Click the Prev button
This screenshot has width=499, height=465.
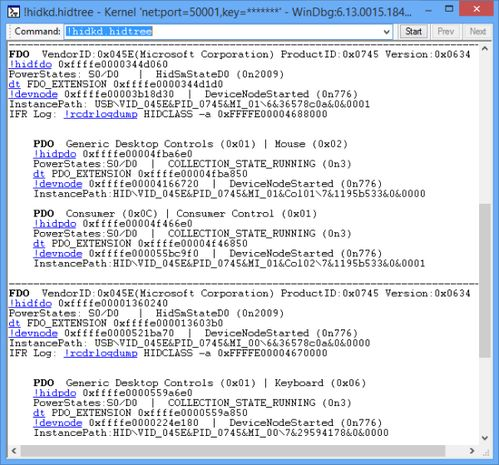click(445, 32)
